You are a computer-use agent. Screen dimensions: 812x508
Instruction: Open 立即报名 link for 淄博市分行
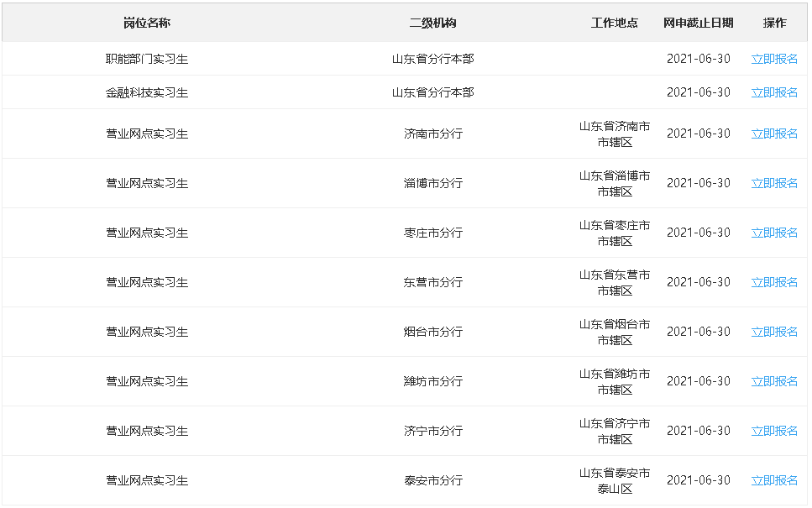click(774, 183)
